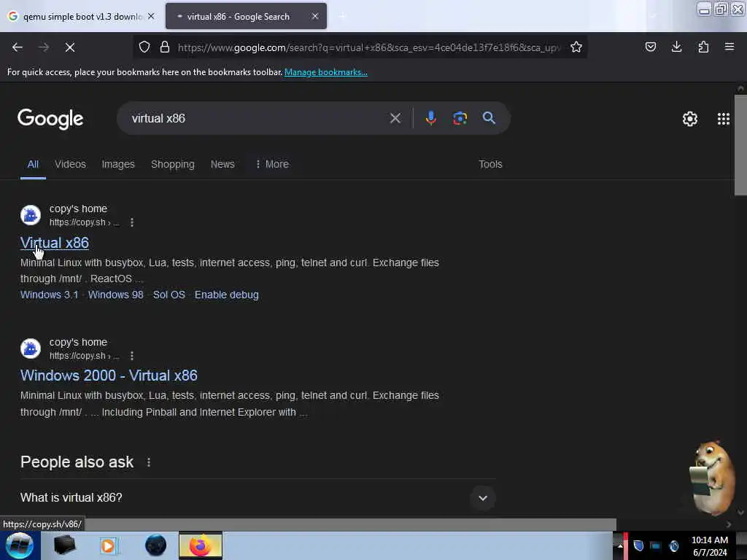Click the Google logo
747x560 pixels.
pyautogui.click(x=50, y=119)
